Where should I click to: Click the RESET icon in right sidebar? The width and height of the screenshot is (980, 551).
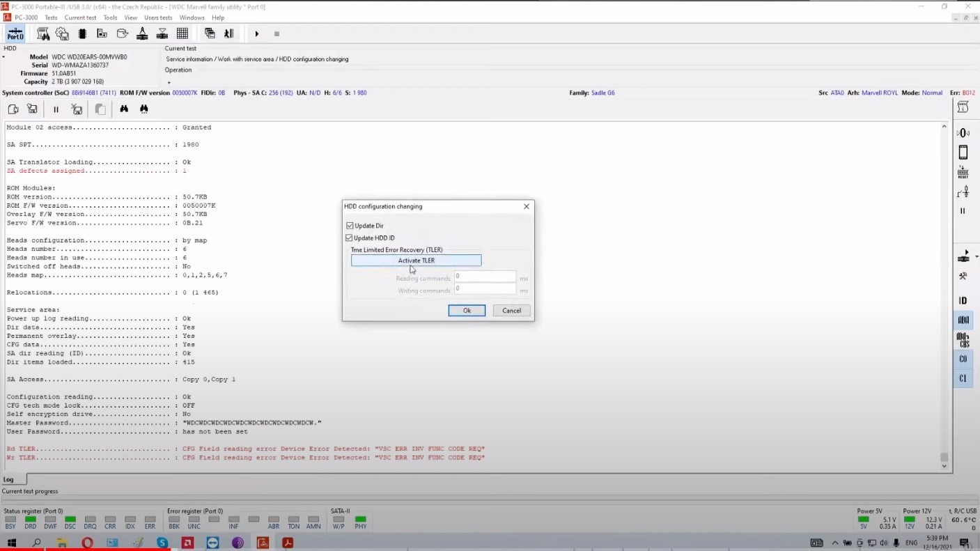click(x=963, y=172)
